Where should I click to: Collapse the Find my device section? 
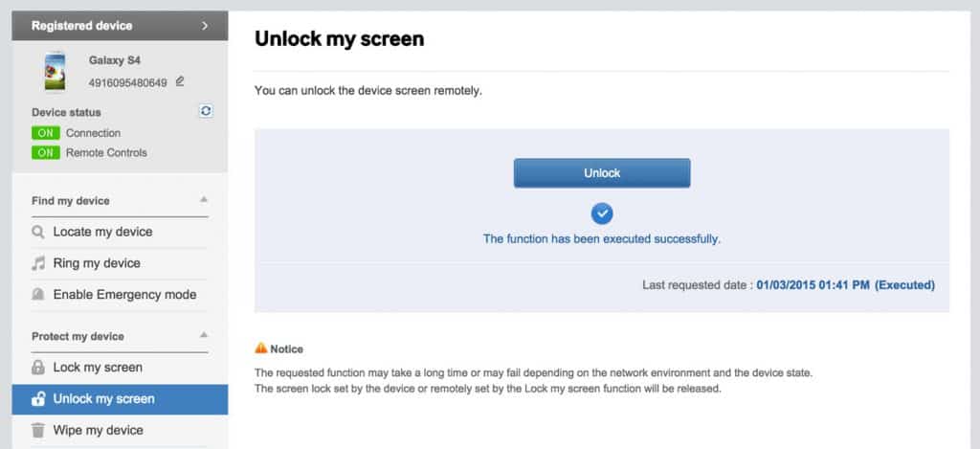(x=203, y=199)
